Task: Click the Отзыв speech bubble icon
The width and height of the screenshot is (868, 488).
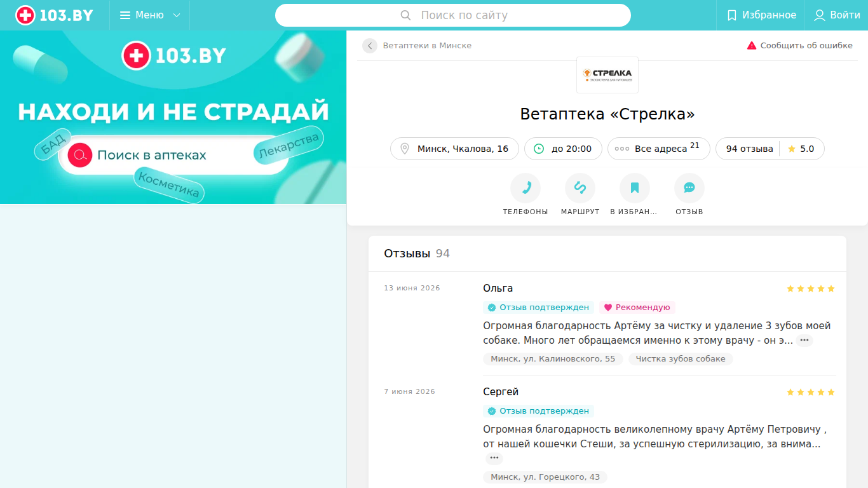Action: click(689, 188)
